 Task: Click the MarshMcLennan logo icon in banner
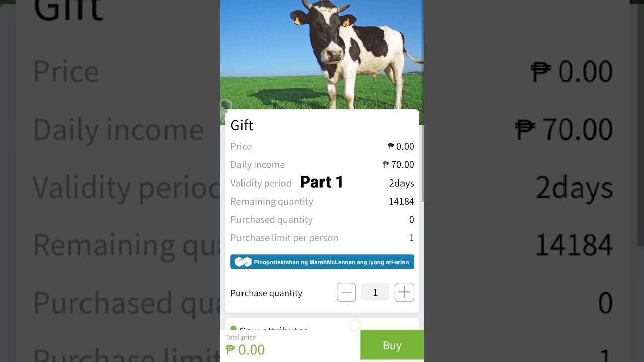[243, 262]
